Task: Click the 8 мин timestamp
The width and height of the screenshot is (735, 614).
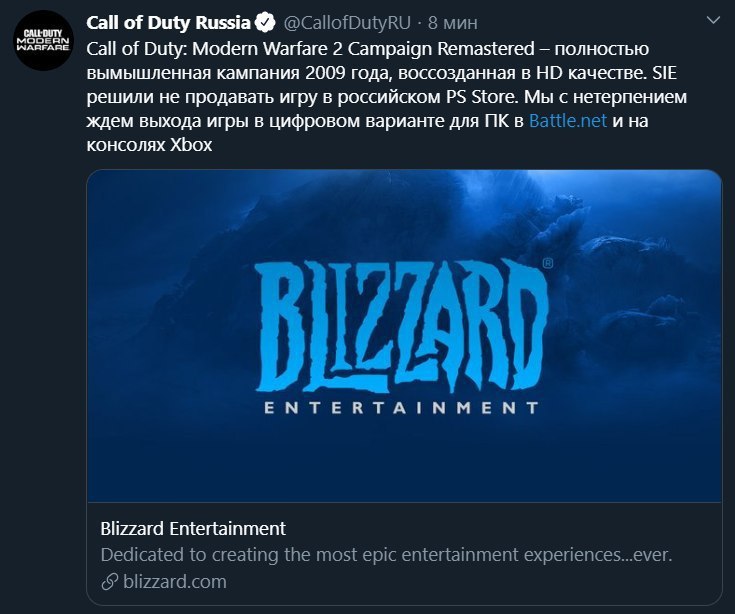Action: pyautogui.click(x=452, y=22)
